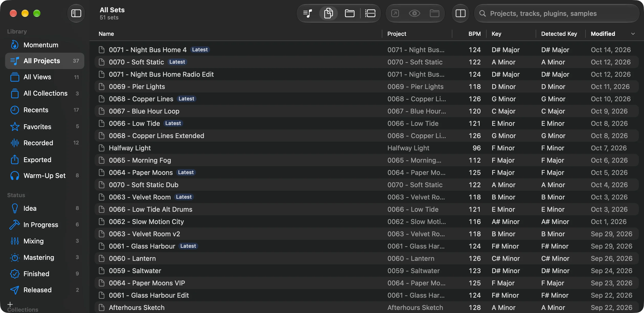Filter by Idea status
644x313 pixels.
point(45,208)
